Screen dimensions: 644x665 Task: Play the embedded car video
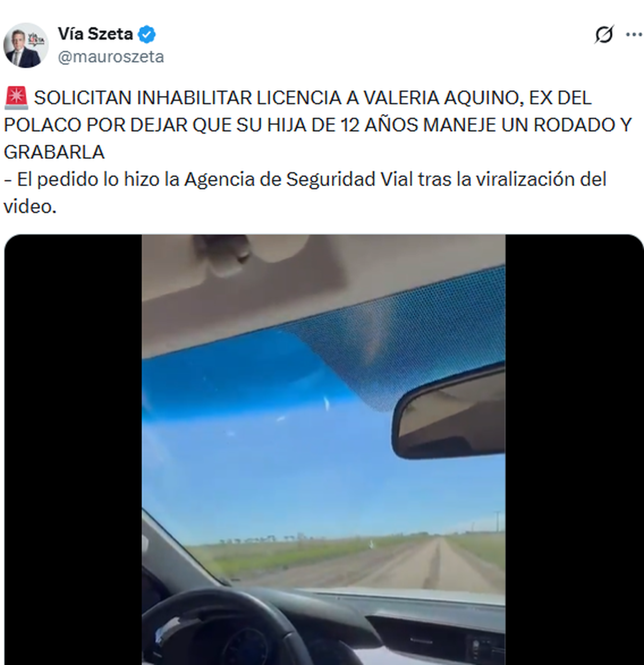(x=324, y=449)
